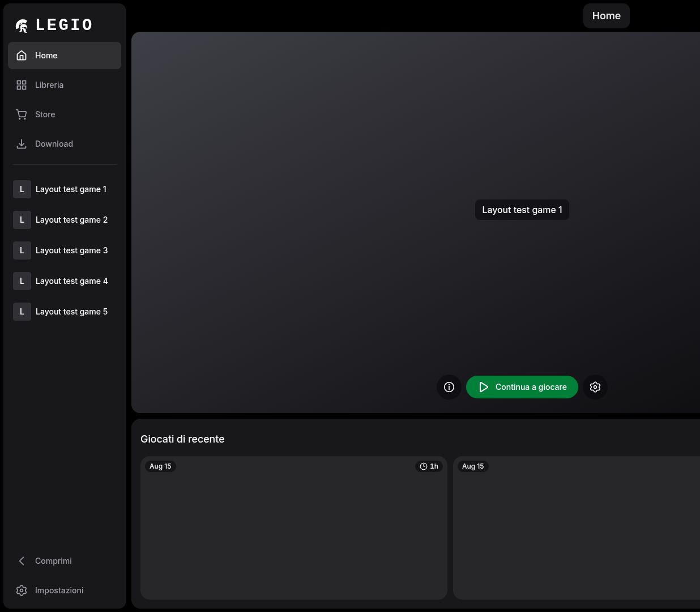Image resolution: width=700 pixels, height=612 pixels.
Task: Click L avatar of Layout test game 5
Action: 22,312
